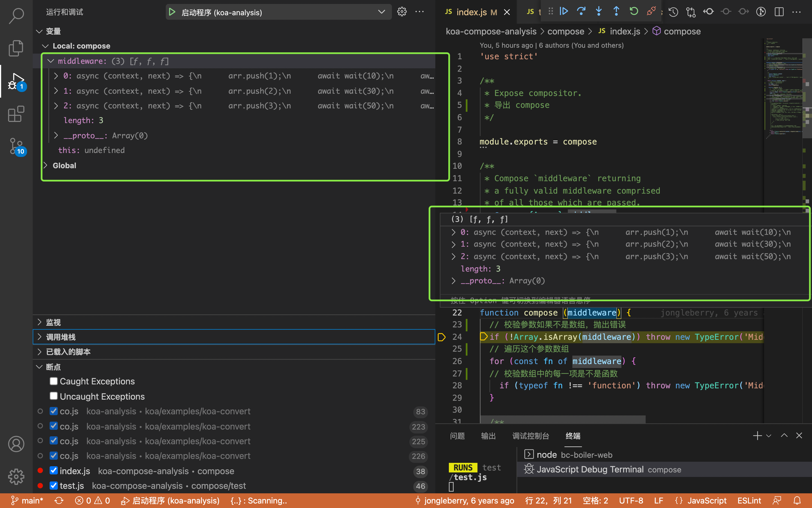Grab the debug toolbar drag handle
Viewport: 812px width, 508px height.
pos(551,11)
